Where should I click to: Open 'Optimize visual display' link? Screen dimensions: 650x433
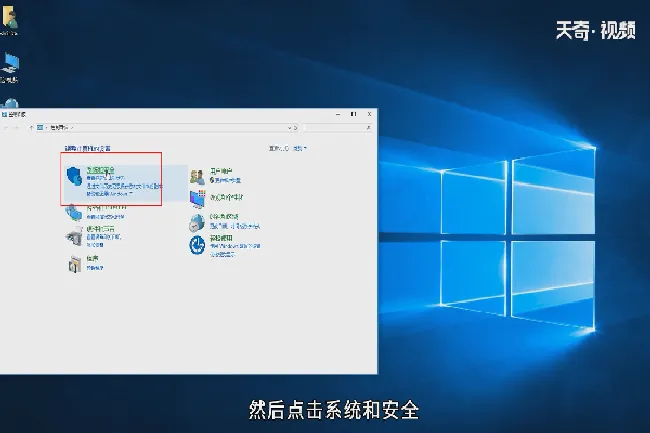tap(223, 254)
